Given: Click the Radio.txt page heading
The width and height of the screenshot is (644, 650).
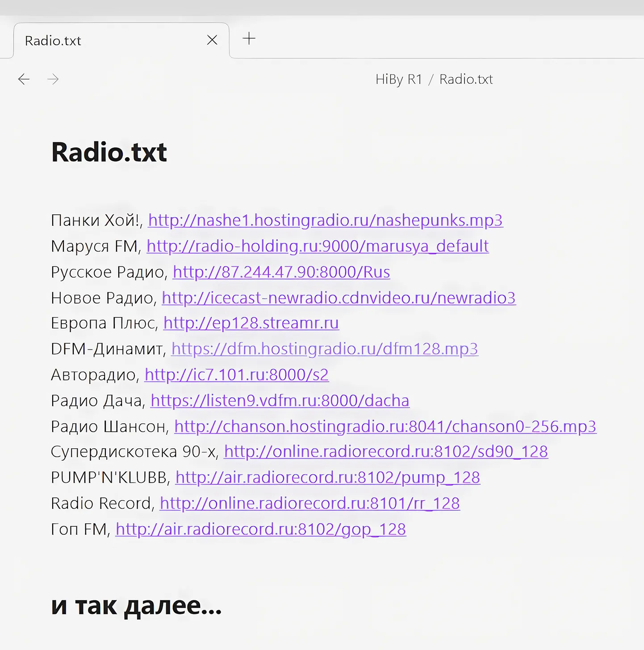Looking at the screenshot, I should coord(109,152).
